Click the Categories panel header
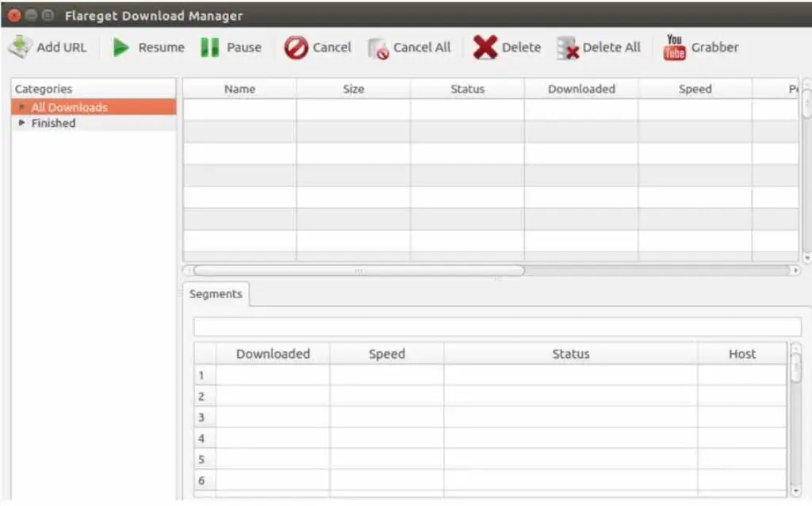Image resolution: width=812 pixels, height=506 pixels. pos(94,89)
